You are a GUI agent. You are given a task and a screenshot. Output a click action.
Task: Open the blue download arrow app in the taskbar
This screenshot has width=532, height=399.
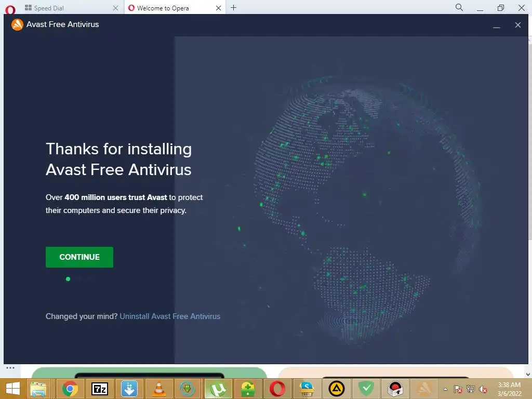(x=129, y=389)
